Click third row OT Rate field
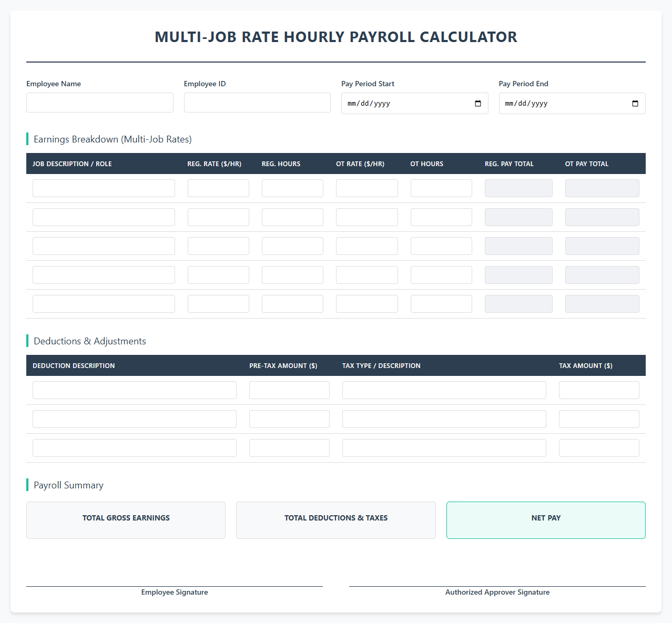Image resolution: width=672 pixels, height=623 pixels. click(x=367, y=246)
